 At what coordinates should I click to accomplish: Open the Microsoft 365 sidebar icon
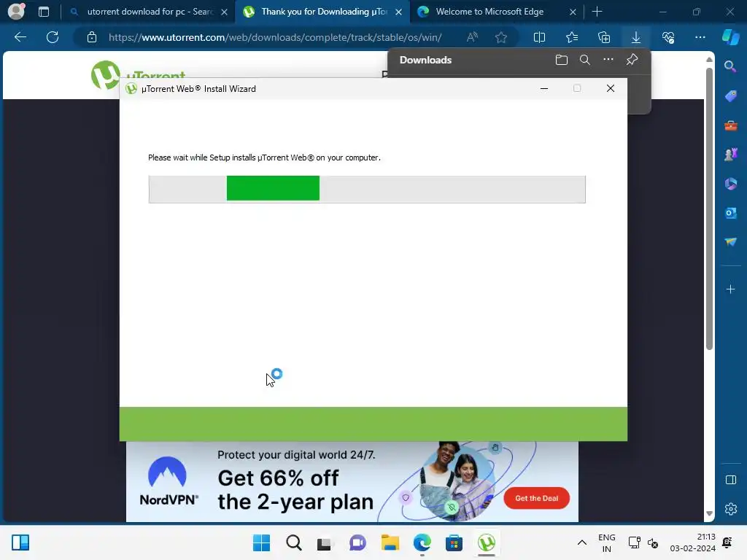point(730,184)
